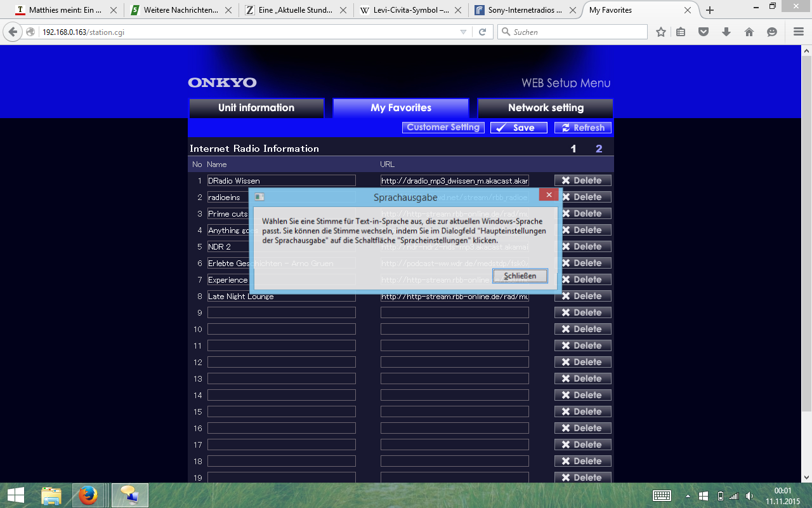Open the Firefox downloads arrow icon
Image resolution: width=812 pixels, height=508 pixels.
pyautogui.click(x=726, y=32)
